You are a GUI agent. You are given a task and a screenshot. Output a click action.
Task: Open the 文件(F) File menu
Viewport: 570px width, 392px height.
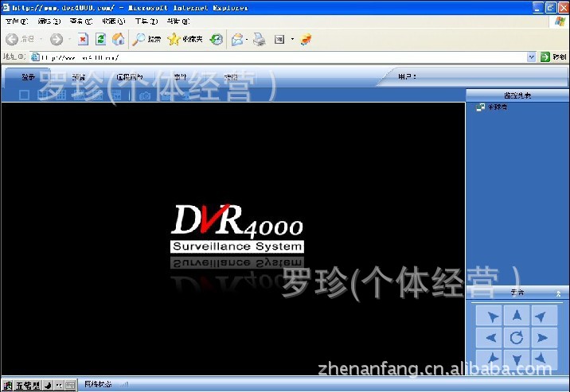17,21
